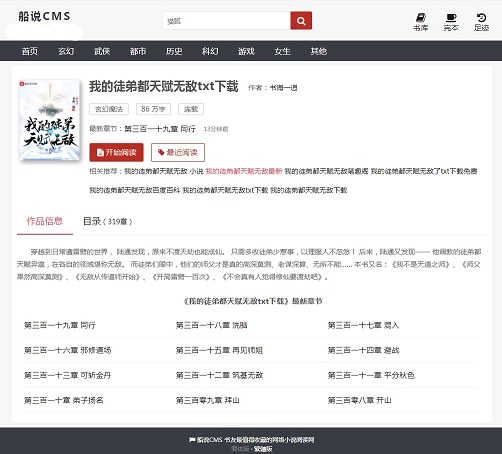Select 历史 category in navigation
The height and width of the screenshot is (454, 502).
[174, 51]
